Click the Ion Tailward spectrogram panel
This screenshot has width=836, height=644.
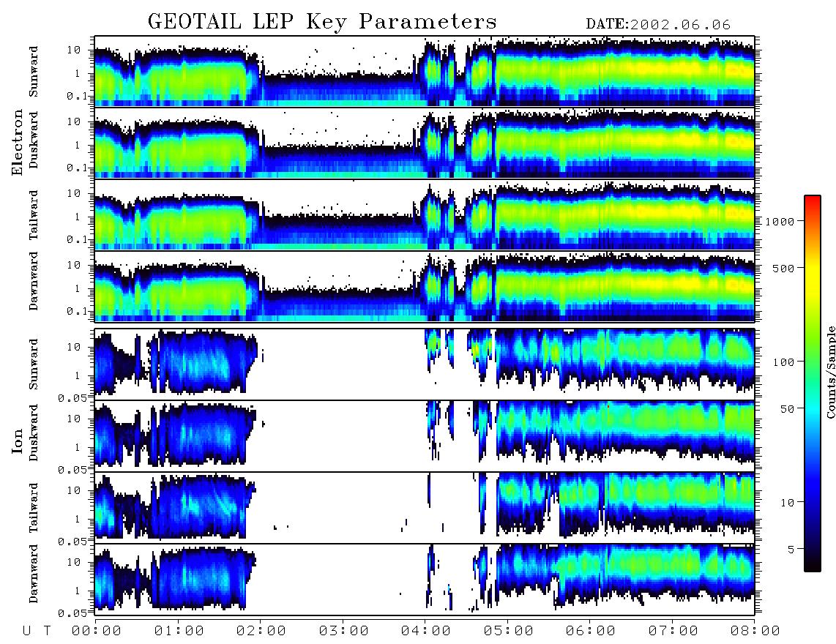point(425,508)
